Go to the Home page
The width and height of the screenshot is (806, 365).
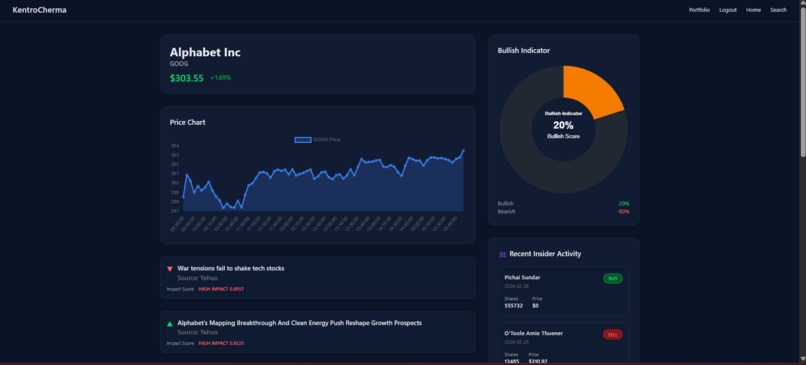(x=754, y=10)
